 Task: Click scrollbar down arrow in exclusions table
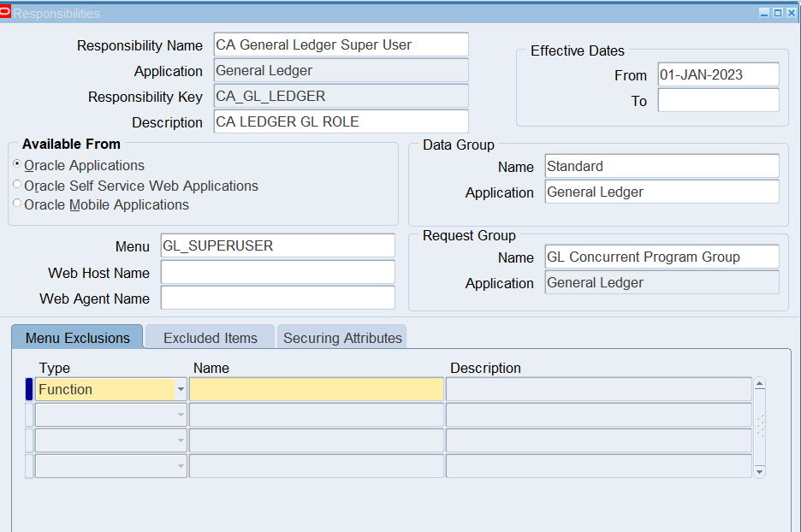[x=760, y=472]
